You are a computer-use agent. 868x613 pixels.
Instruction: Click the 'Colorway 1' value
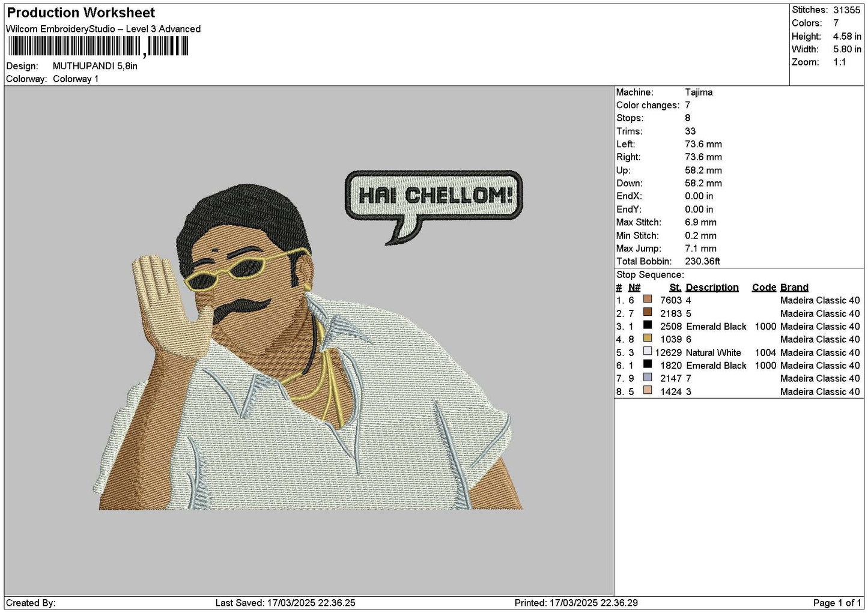76,79
